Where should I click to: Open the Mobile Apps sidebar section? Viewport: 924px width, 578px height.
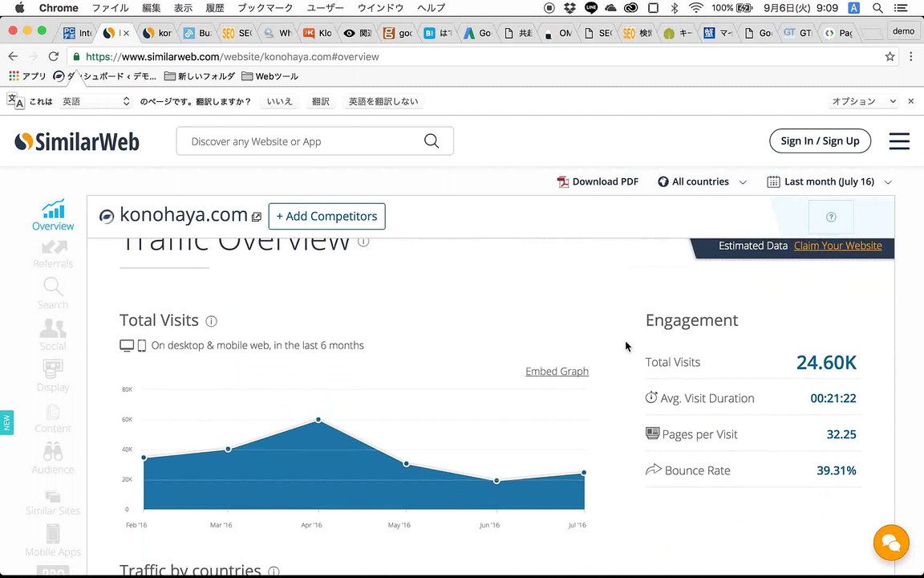tap(52, 540)
